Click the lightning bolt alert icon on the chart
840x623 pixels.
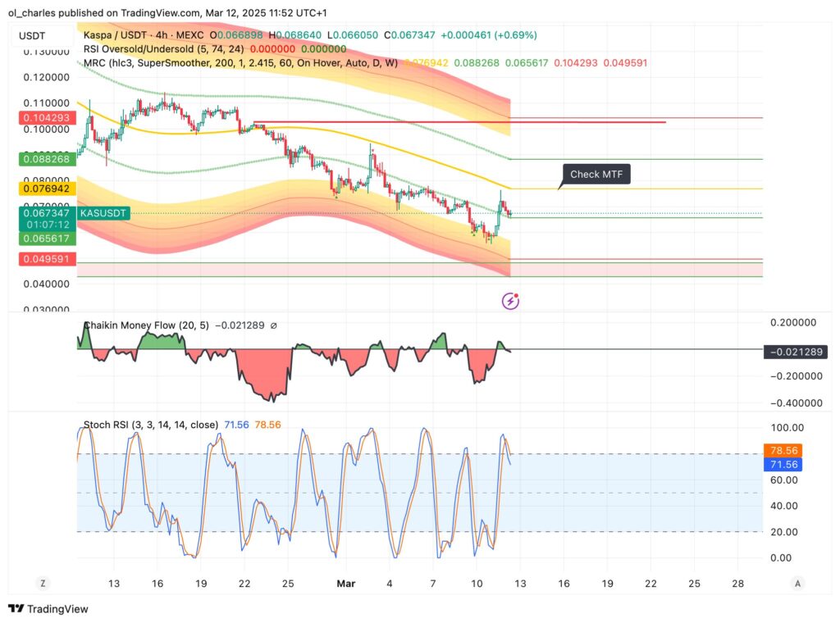pyautogui.click(x=511, y=300)
